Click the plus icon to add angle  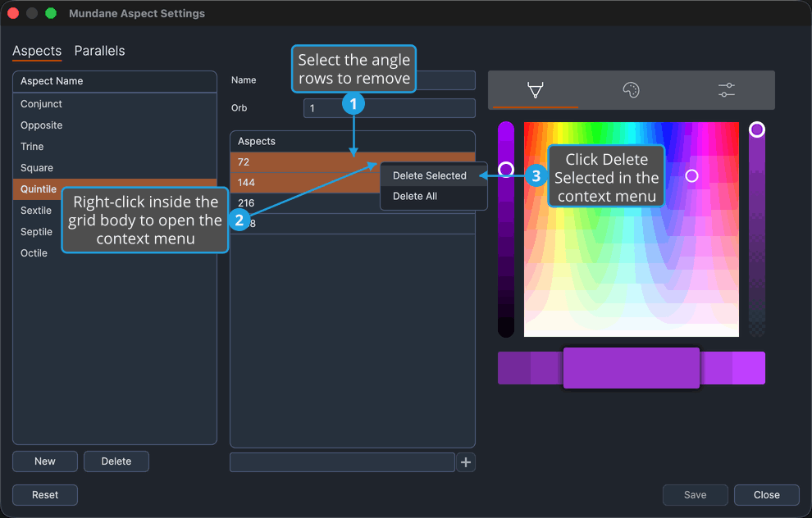(466, 462)
